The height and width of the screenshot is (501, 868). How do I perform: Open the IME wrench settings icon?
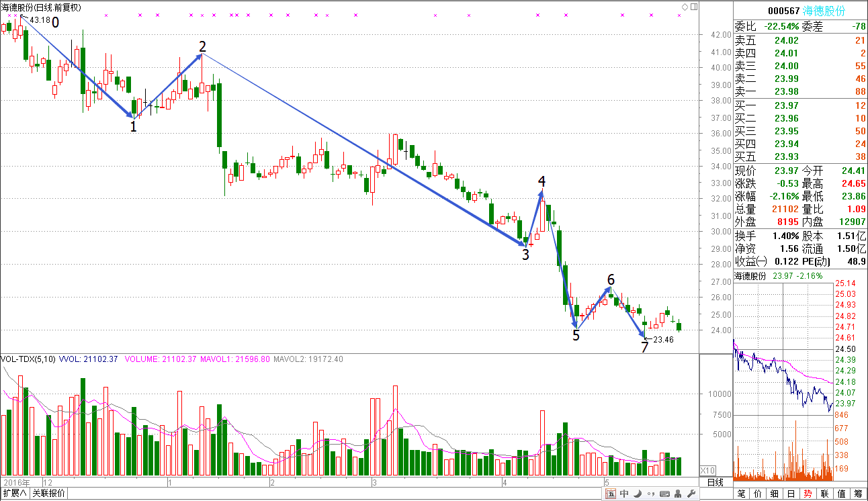[x=691, y=494]
